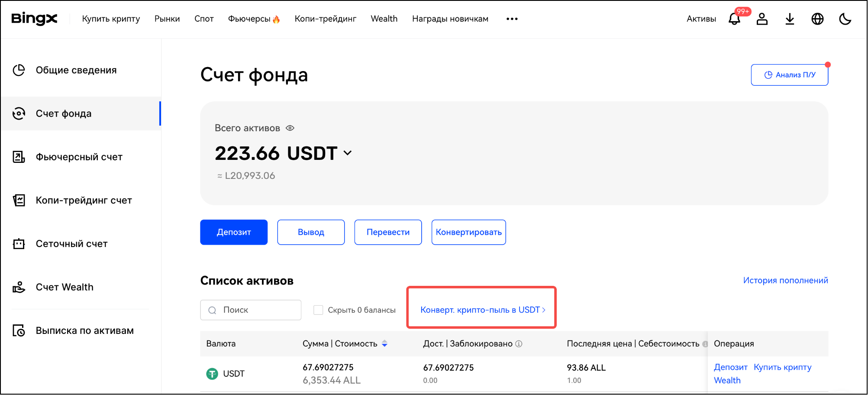The height and width of the screenshot is (395, 868).
Task: Click the USDT coin icon
Action: pyautogui.click(x=212, y=374)
